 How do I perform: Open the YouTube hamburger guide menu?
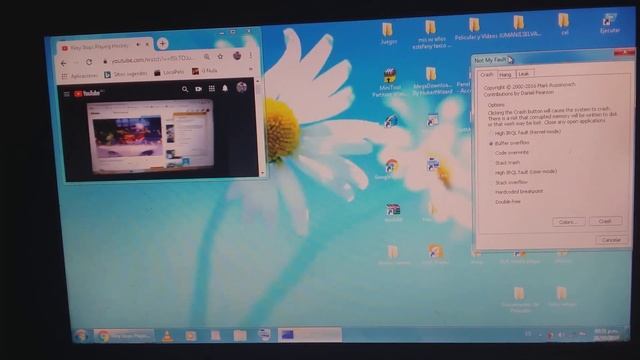(67, 94)
